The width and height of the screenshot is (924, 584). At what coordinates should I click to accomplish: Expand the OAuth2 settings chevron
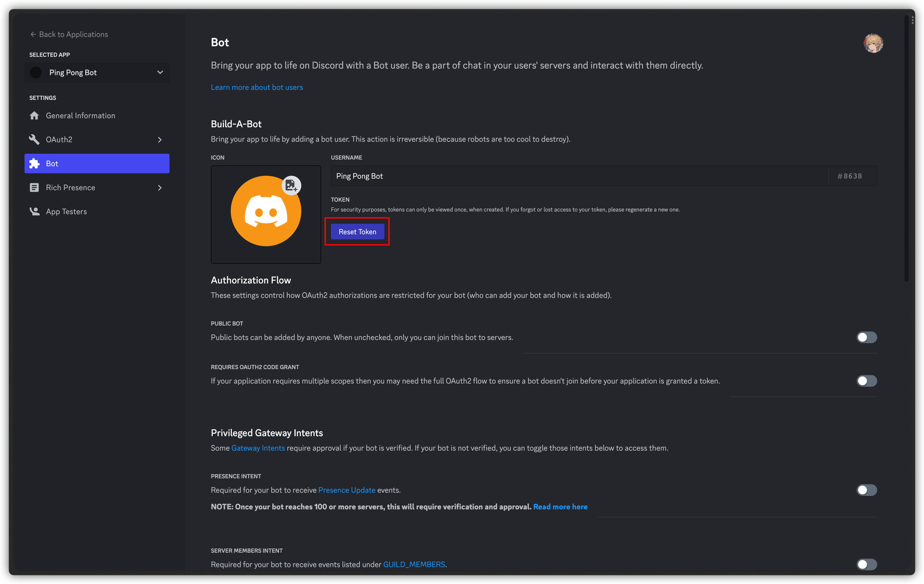pos(160,140)
